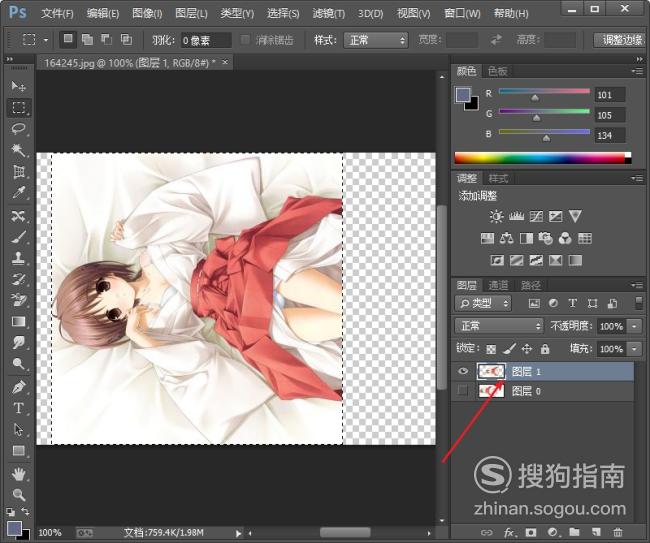This screenshot has width=650, height=543.
Task: Select the Zoom tool
Action: click(18, 495)
